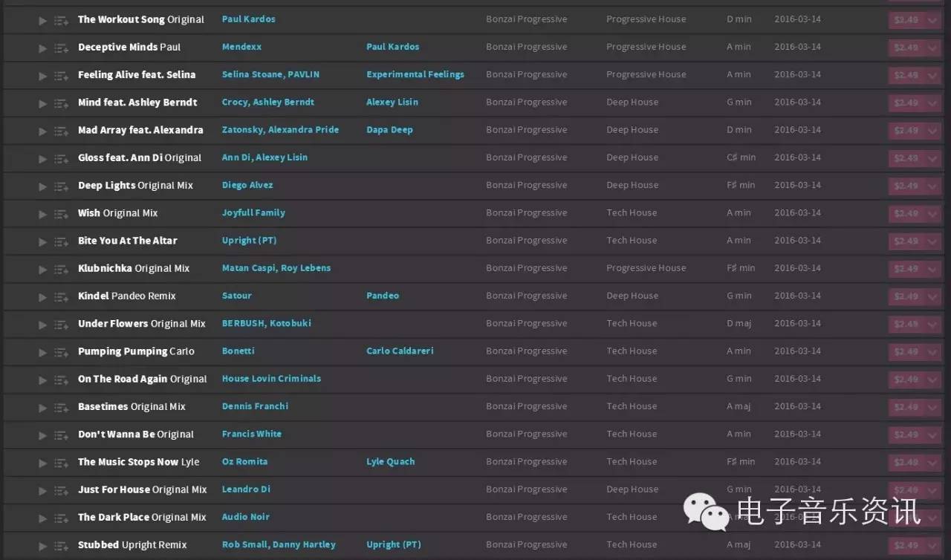Play the track Stubbed Upright Remix
The image size is (951, 560).
pyautogui.click(x=42, y=546)
